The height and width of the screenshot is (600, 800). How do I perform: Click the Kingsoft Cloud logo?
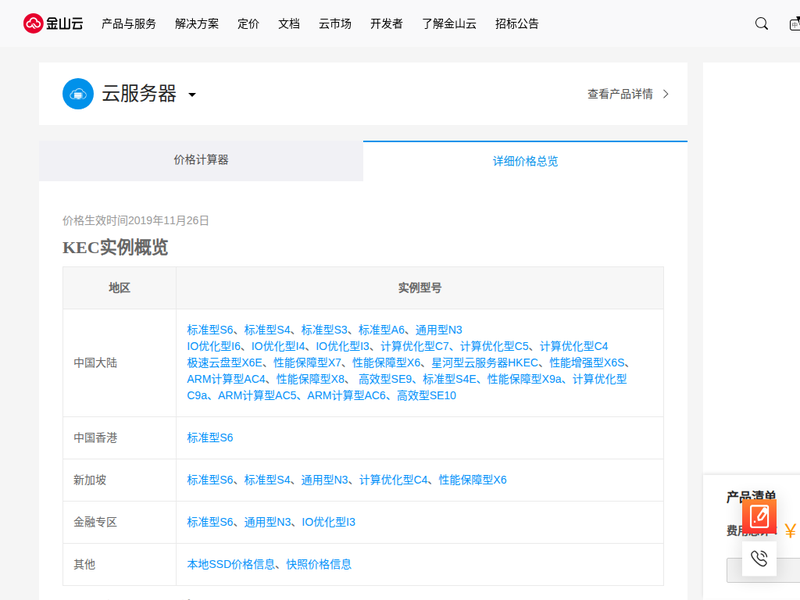click(53, 23)
